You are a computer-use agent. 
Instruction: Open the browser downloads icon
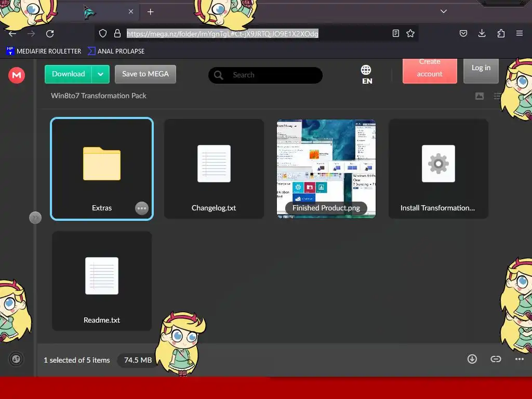(x=482, y=33)
